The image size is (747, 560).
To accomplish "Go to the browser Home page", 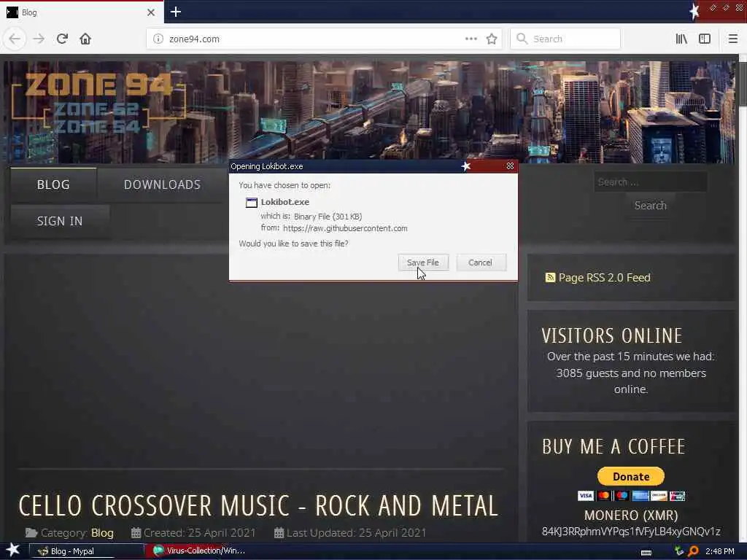I will pyautogui.click(x=85, y=39).
